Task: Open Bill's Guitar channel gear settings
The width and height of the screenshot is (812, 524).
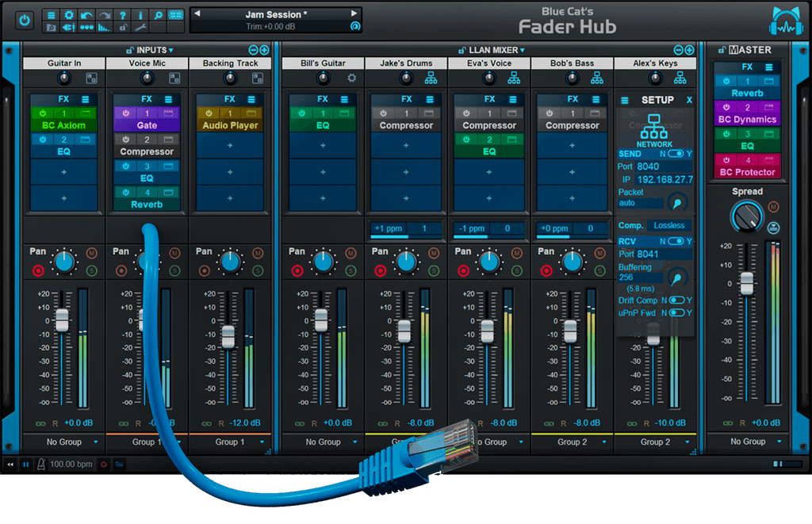Action: pos(351,78)
